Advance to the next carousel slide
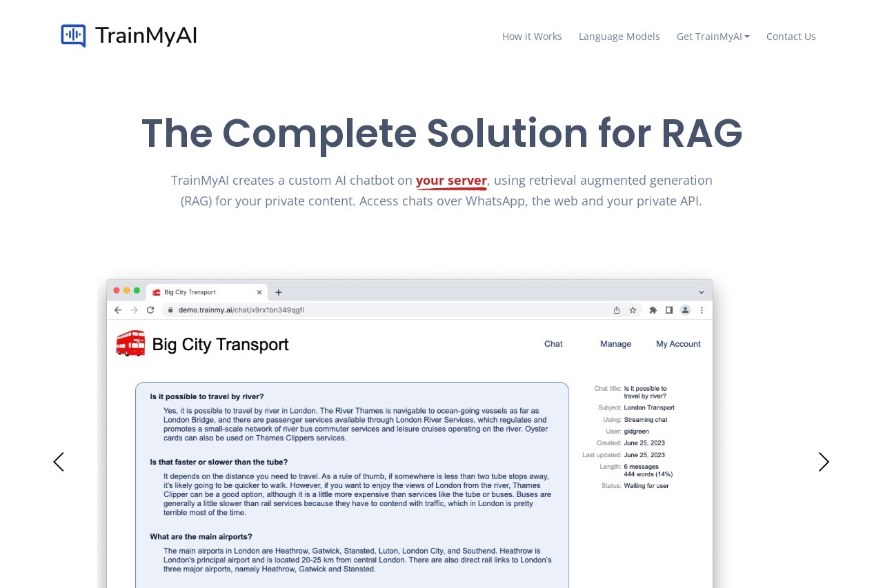 pyautogui.click(x=824, y=462)
